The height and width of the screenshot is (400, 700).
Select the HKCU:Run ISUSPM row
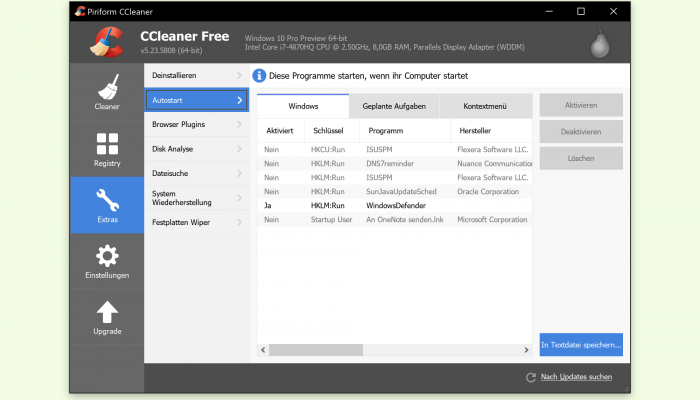click(395, 150)
